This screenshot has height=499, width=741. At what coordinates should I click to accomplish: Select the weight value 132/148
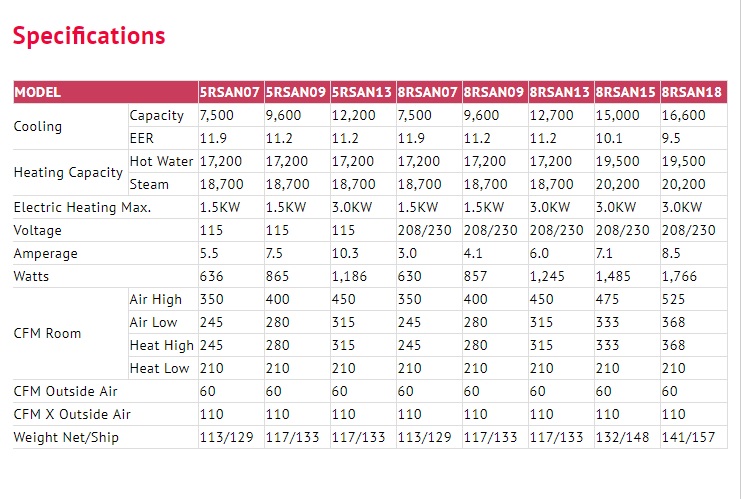622,438
